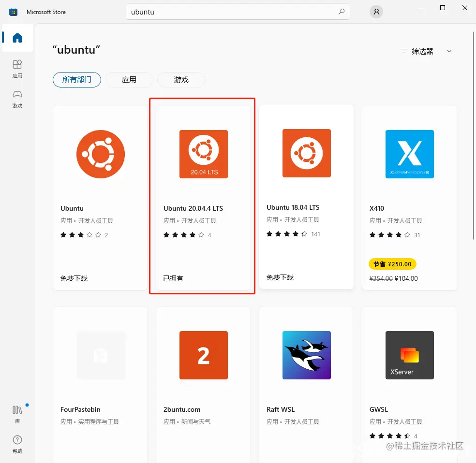Click Ubuntu 18.04 LTS 141-review star rating
The image size is (476, 463).
click(293, 234)
